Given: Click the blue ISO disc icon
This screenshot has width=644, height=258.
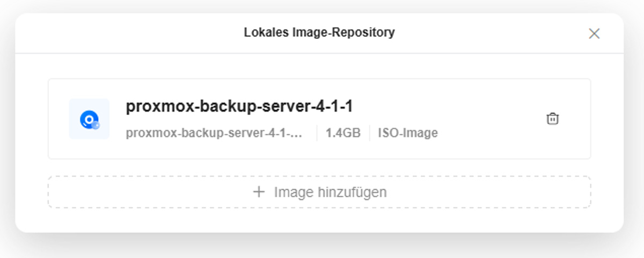Looking at the screenshot, I should click(89, 119).
